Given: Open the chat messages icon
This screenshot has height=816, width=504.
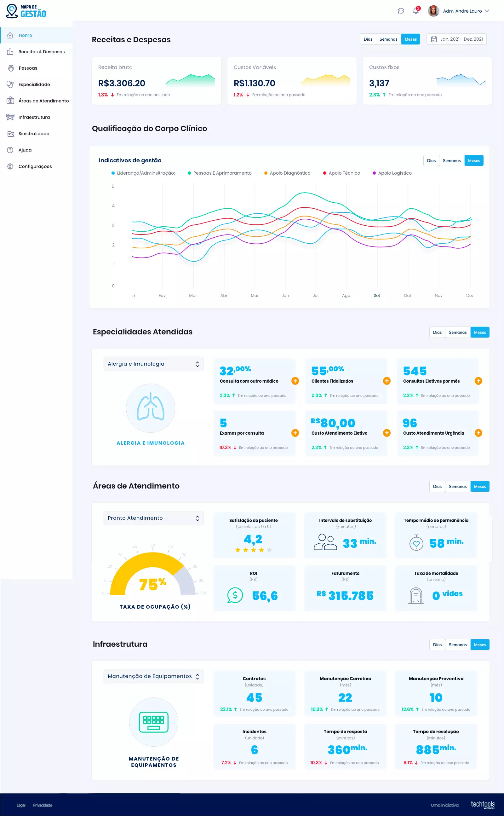Looking at the screenshot, I should pos(401,11).
